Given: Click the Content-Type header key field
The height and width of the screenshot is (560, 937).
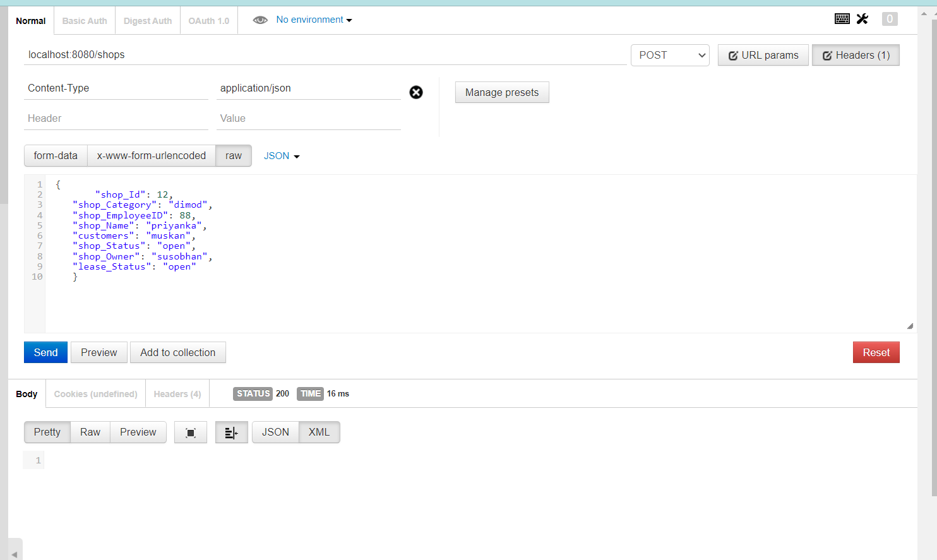Looking at the screenshot, I should coord(116,88).
